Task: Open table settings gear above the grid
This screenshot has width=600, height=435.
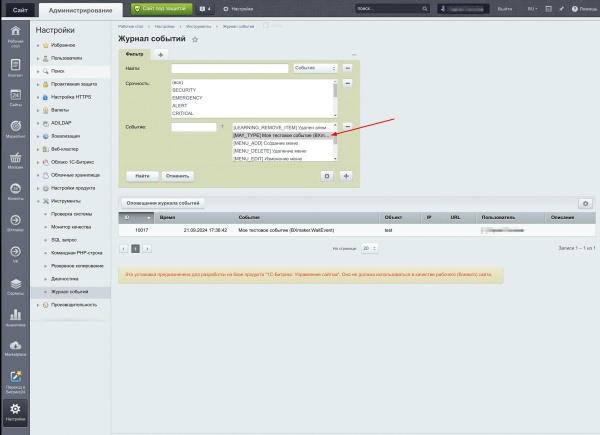Action: click(585, 203)
